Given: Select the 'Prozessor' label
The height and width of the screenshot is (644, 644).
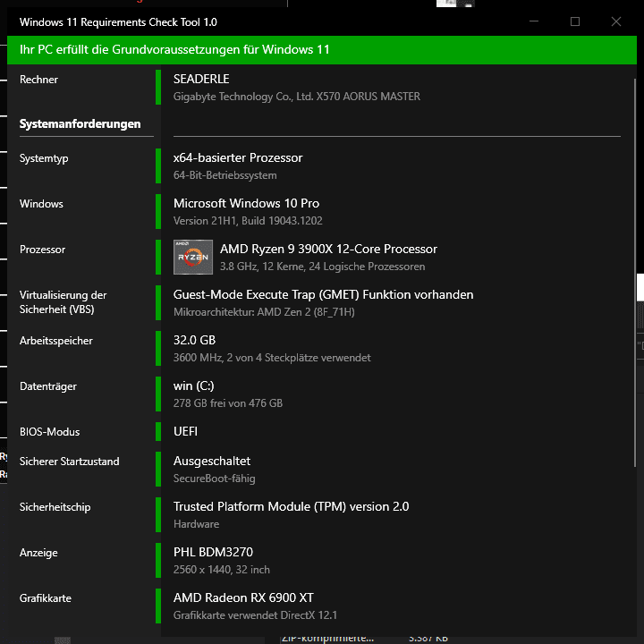Looking at the screenshot, I should [42, 250].
